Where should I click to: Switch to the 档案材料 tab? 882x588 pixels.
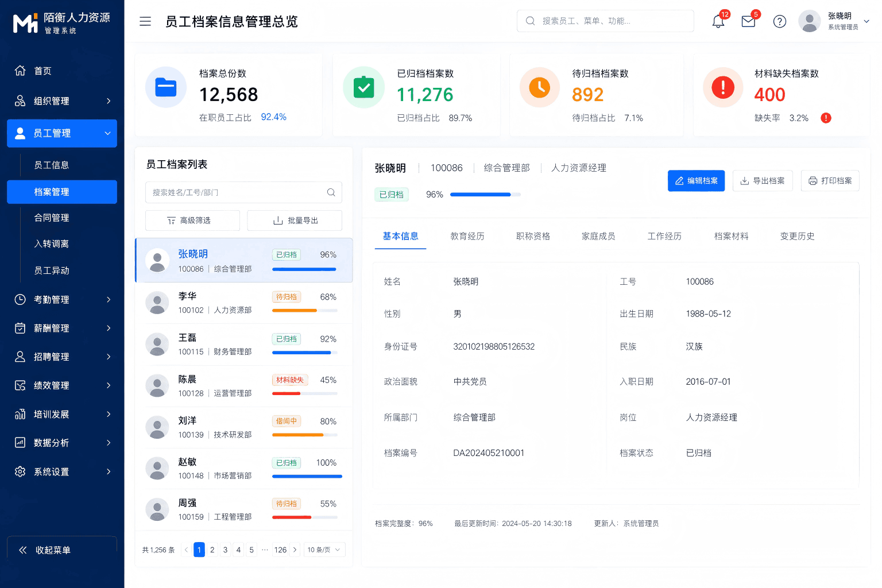tap(731, 236)
